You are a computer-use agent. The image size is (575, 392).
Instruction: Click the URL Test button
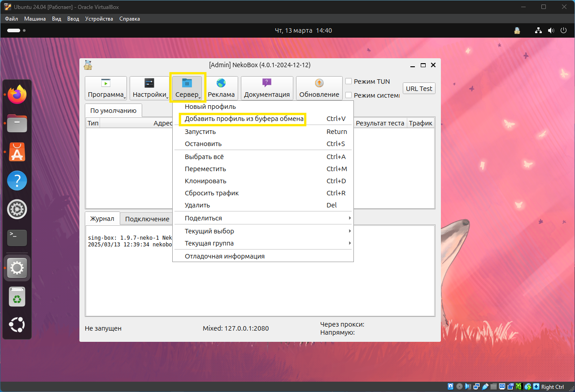click(x=419, y=89)
